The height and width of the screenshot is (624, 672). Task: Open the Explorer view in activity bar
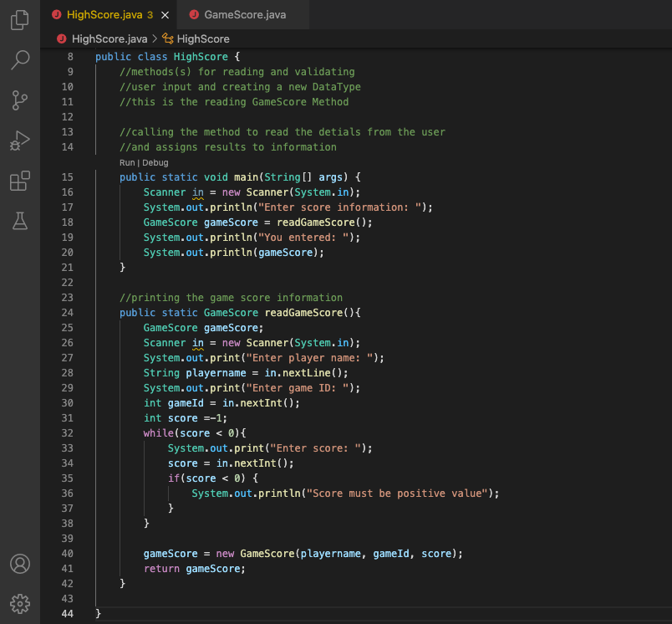[x=20, y=20]
